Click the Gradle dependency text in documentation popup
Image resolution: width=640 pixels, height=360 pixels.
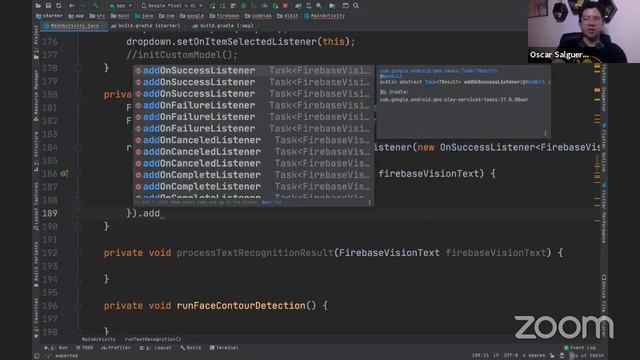(x=454, y=100)
